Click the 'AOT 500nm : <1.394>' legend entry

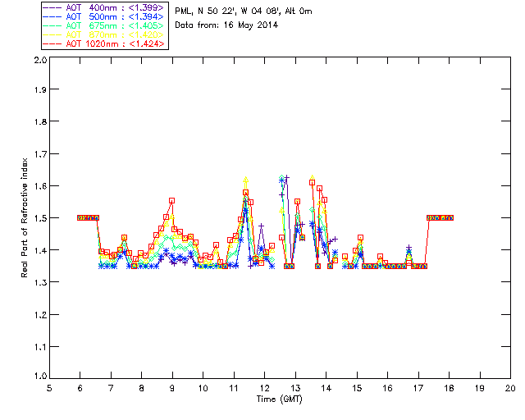click(104, 16)
